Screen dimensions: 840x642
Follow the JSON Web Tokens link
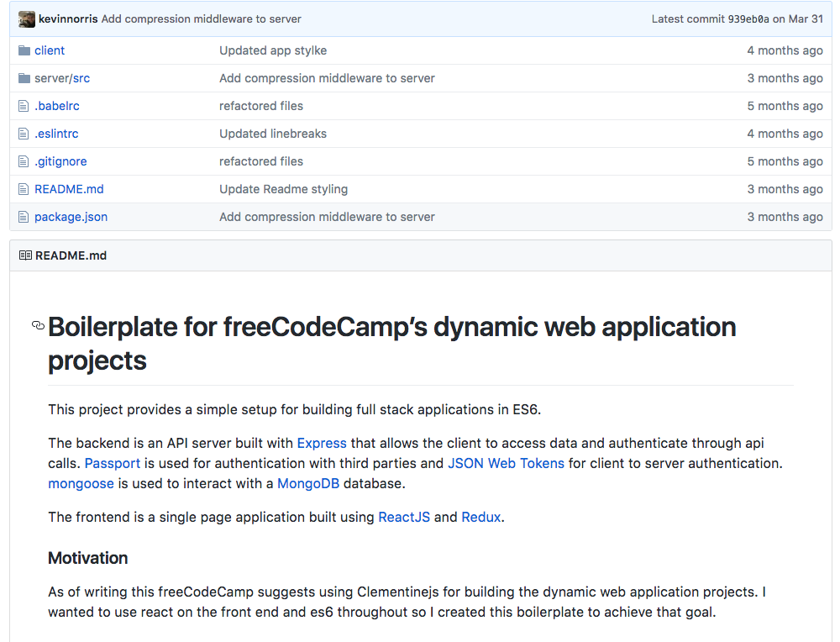point(506,463)
